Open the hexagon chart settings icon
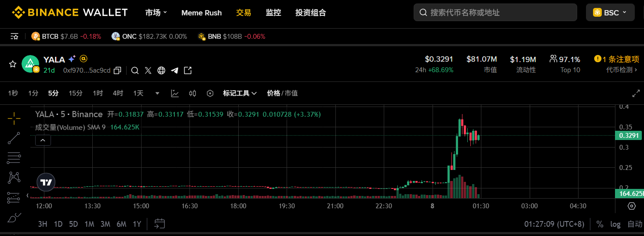This screenshot has height=236, width=644. click(210, 93)
